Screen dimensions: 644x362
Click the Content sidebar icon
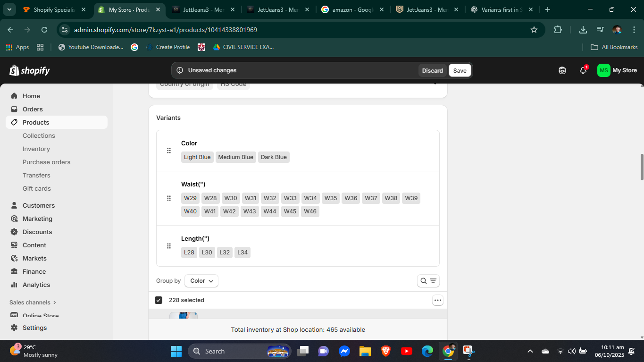point(14,245)
